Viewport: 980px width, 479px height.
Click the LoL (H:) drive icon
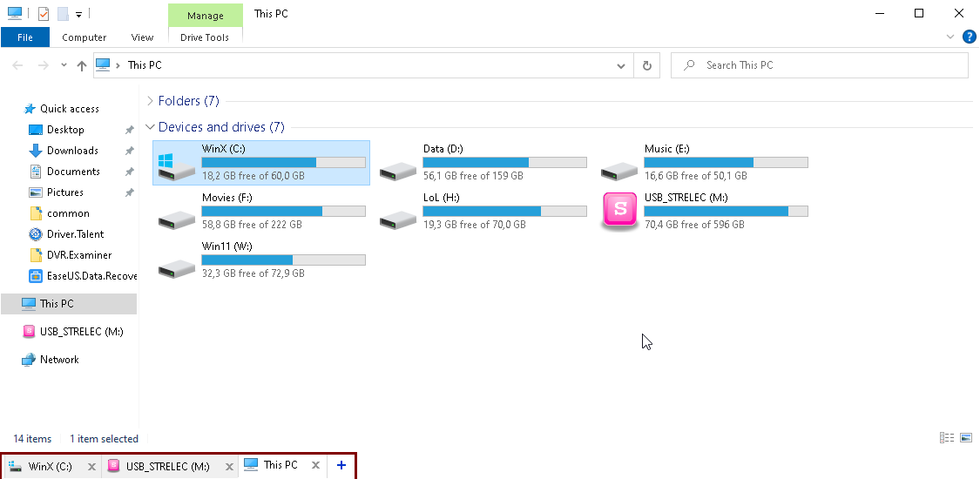397,218
